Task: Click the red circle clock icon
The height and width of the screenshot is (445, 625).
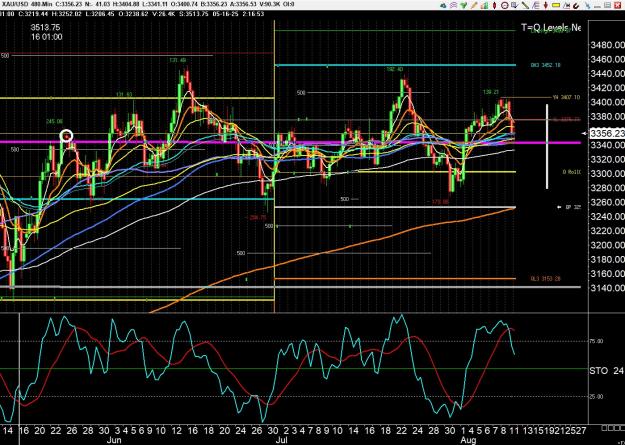Action: tap(505, 5)
